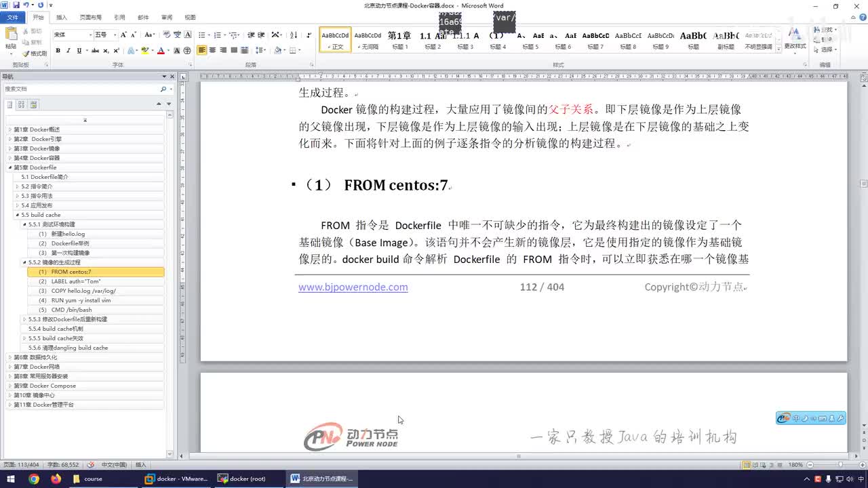Click the show paragraph marks icon
The width and height of the screenshot is (868, 488).
click(x=309, y=35)
